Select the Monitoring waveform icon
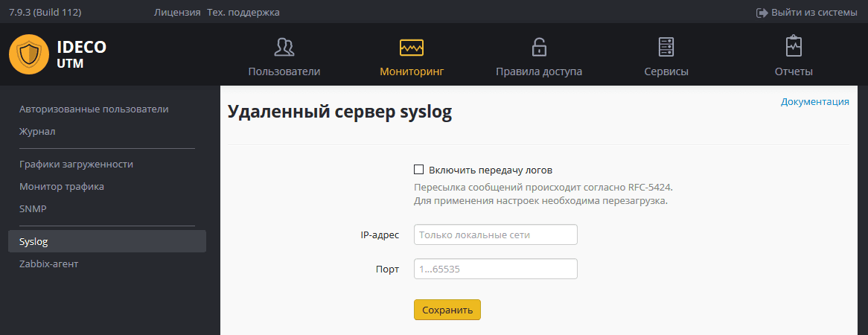The width and height of the screenshot is (868, 335). (x=411, y=48)
